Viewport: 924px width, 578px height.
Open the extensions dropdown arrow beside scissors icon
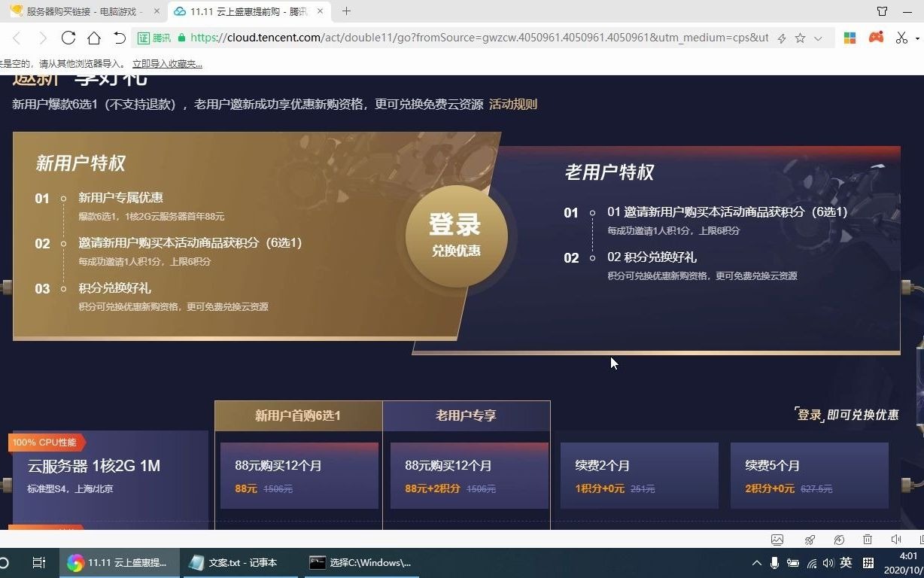pos(917,38)
